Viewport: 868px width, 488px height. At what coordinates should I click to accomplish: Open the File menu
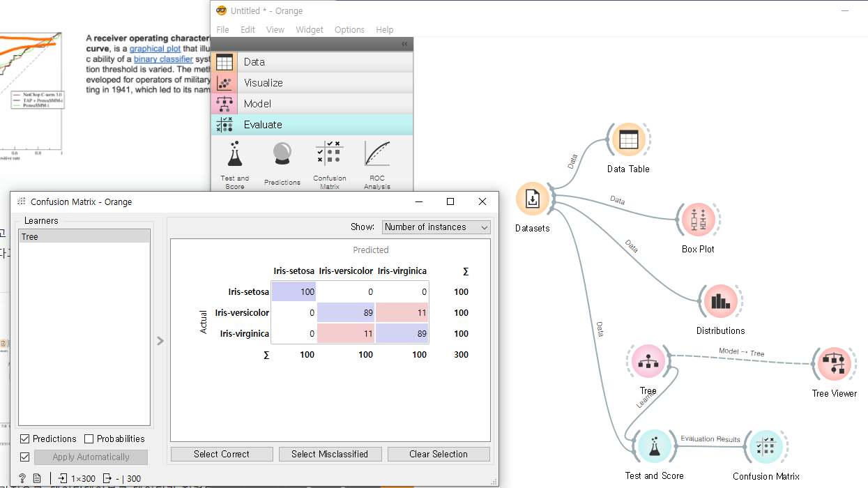[x=222, y=29]
